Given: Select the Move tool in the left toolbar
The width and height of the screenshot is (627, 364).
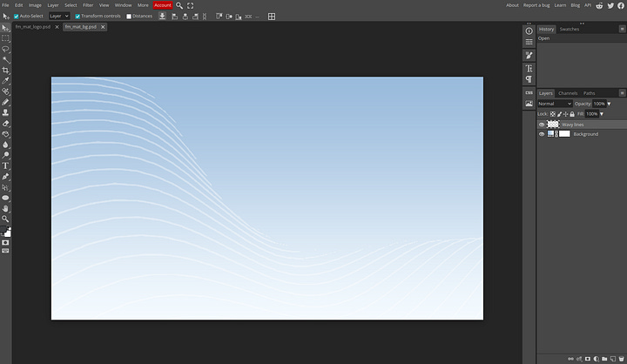Looking at the screenshot, I should (5, 28).
